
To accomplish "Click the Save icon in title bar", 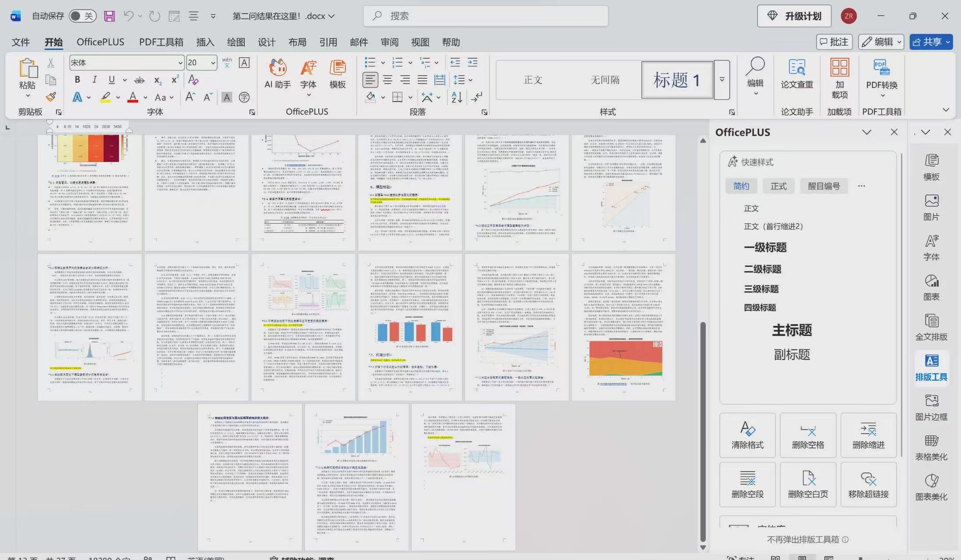I will [x=109, y=16].
